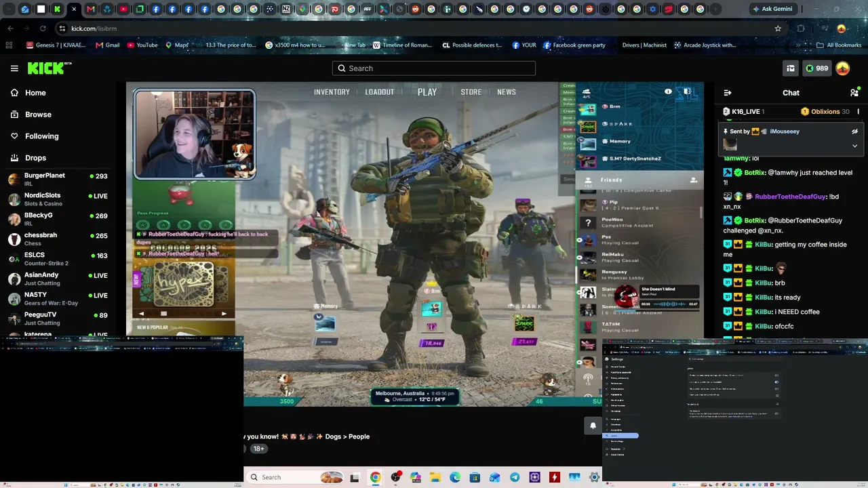Open NA5TY channel in sidebar
This screenshot has height=488, width=868.
58,298
